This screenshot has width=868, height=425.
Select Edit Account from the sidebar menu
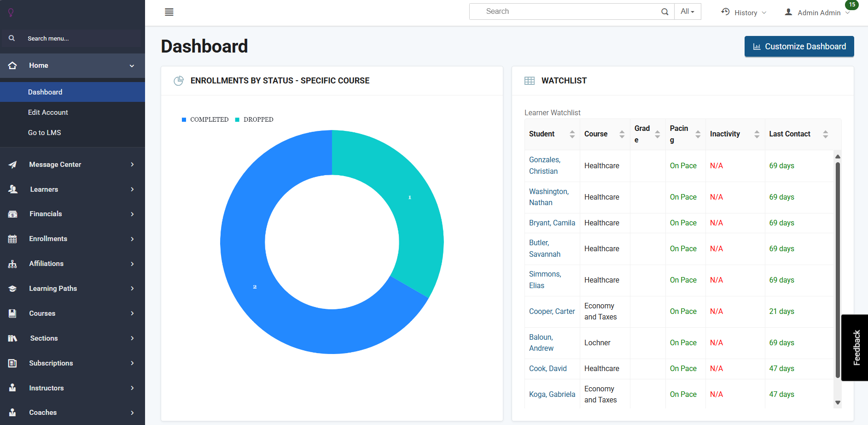48,112
